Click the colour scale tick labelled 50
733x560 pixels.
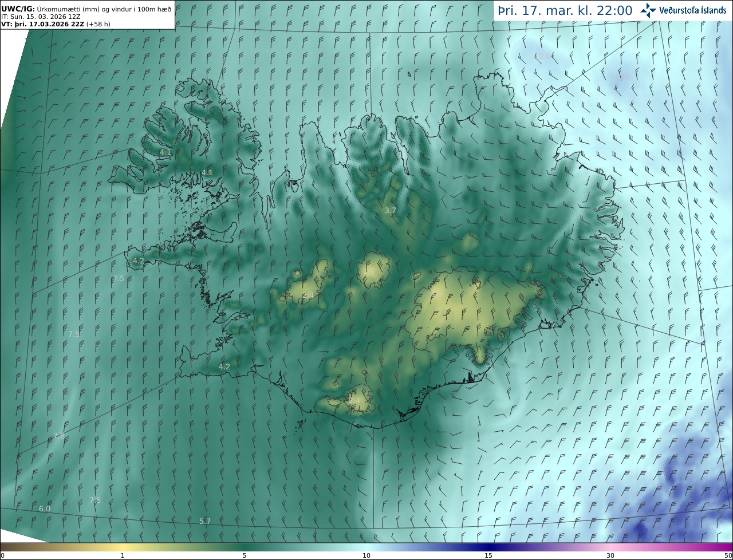click(728, 555)
